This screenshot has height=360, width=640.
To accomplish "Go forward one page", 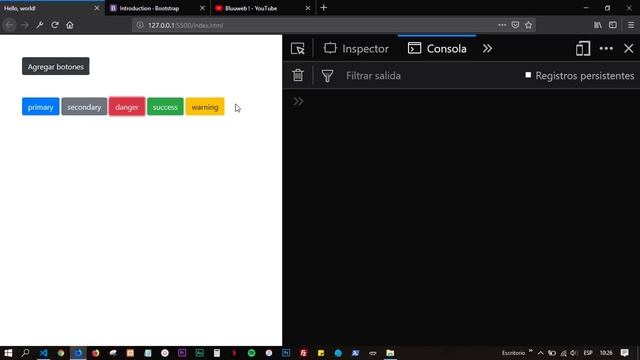I will coord(25,25).
